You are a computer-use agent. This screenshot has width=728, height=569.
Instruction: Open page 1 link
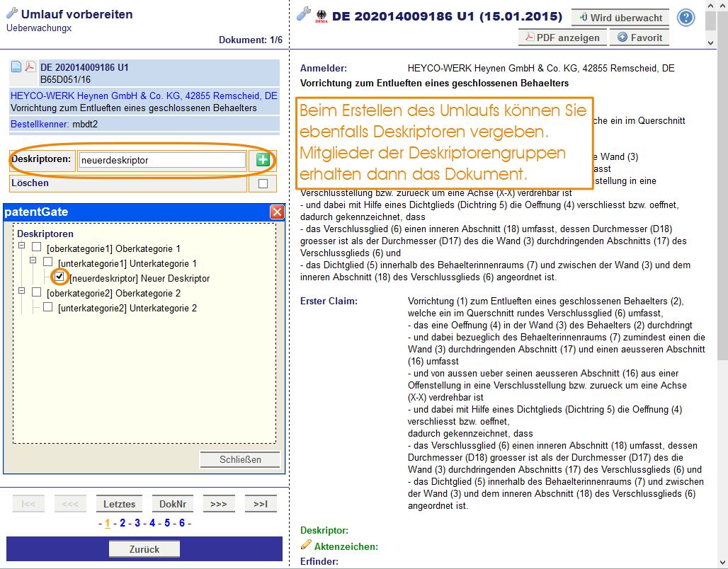point(108,523)
